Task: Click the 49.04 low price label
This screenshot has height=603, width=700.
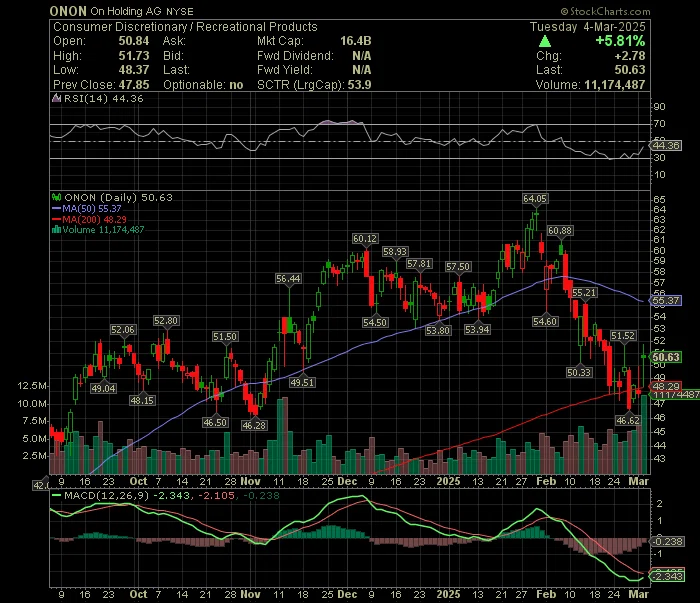Action: pos(104,388)
